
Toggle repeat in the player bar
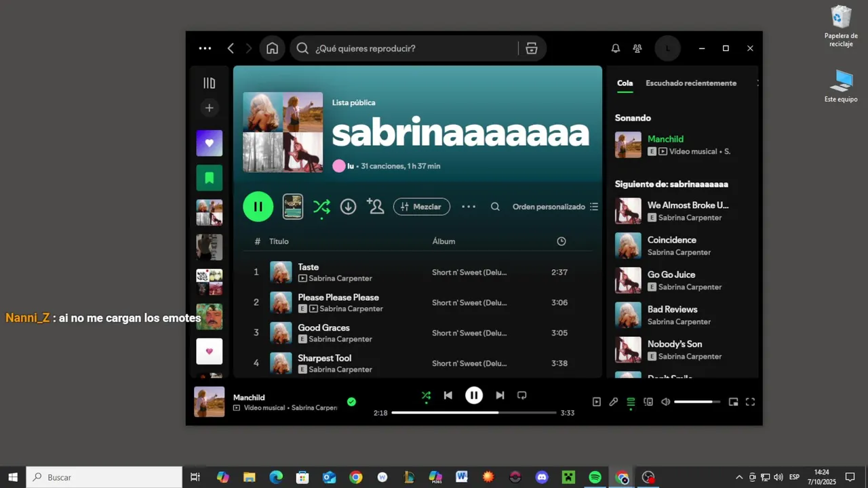[521, 395]
